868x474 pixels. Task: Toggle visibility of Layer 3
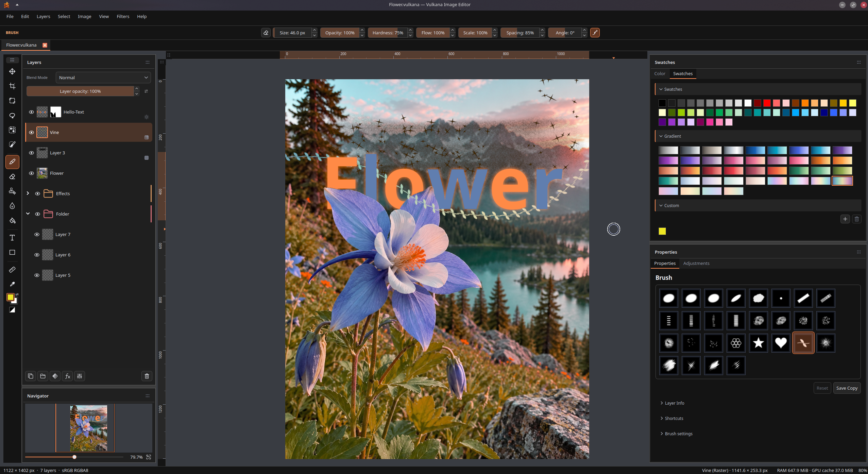pyautogui.click(x=31, y=153)
